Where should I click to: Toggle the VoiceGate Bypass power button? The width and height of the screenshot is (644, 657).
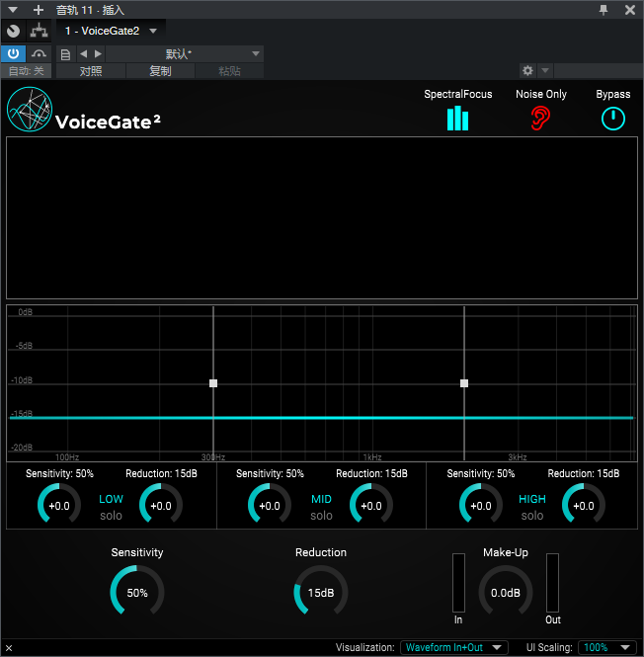[x=613, y=119]
